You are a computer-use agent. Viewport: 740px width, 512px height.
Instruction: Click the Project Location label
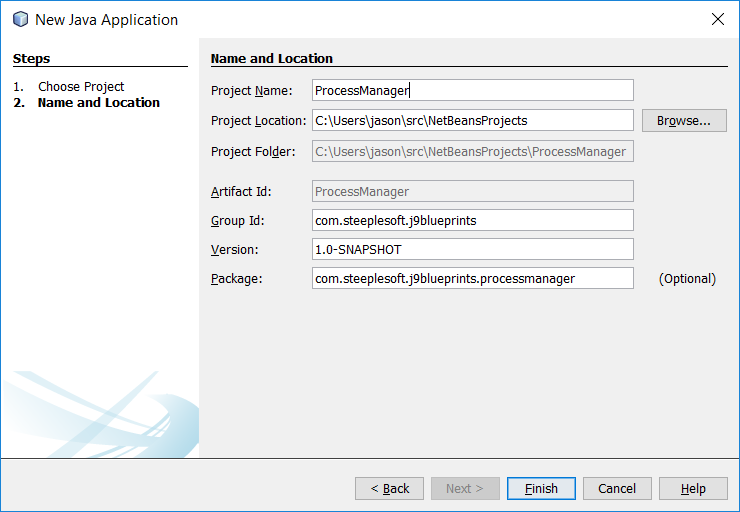(x=259, y=121)
